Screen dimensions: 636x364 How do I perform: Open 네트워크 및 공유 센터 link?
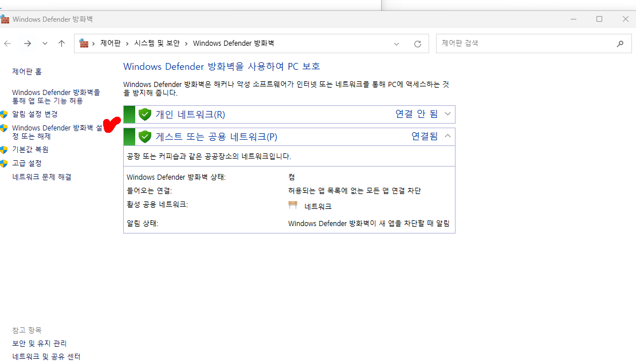pyautogui.click(x=46, y=357)
